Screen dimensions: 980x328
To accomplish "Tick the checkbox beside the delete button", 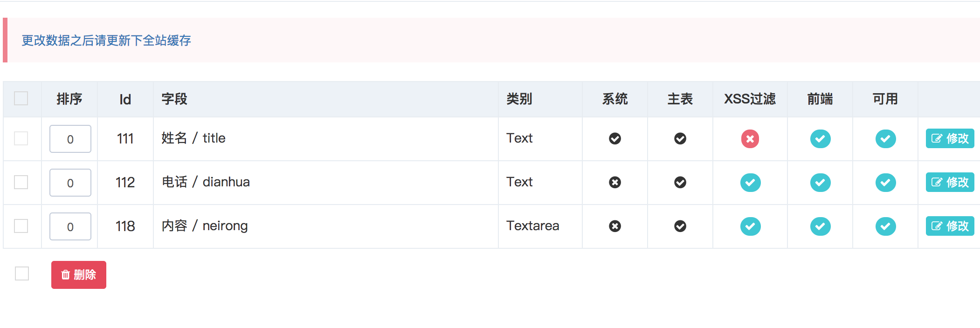I will [x=22, y=274].
